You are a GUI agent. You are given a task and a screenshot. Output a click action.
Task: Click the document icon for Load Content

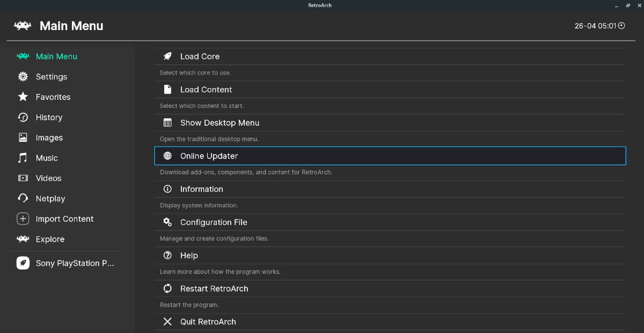pyautogui.click(x=167, y=90)
